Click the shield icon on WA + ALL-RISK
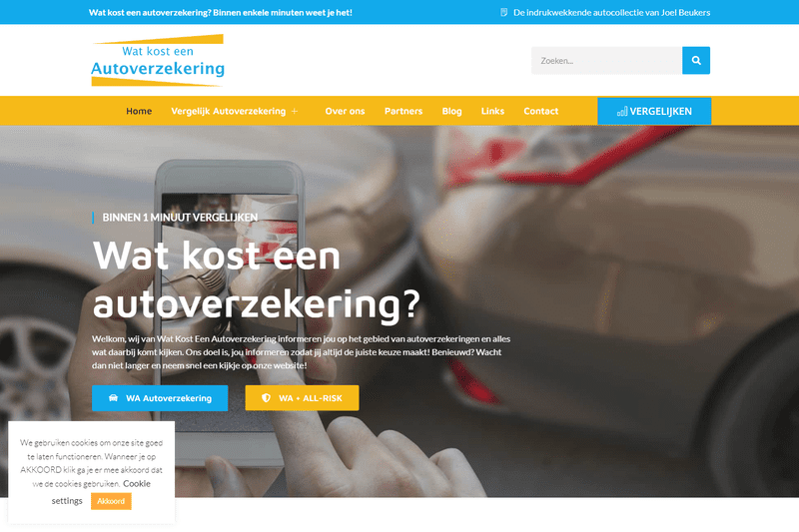 (266, 398)
